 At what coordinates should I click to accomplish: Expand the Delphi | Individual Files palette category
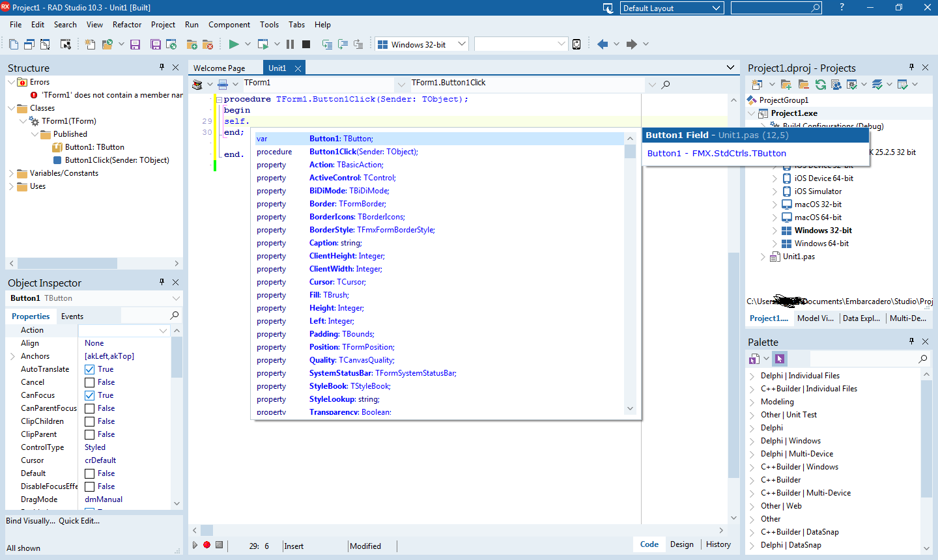(x=752, y=376)
